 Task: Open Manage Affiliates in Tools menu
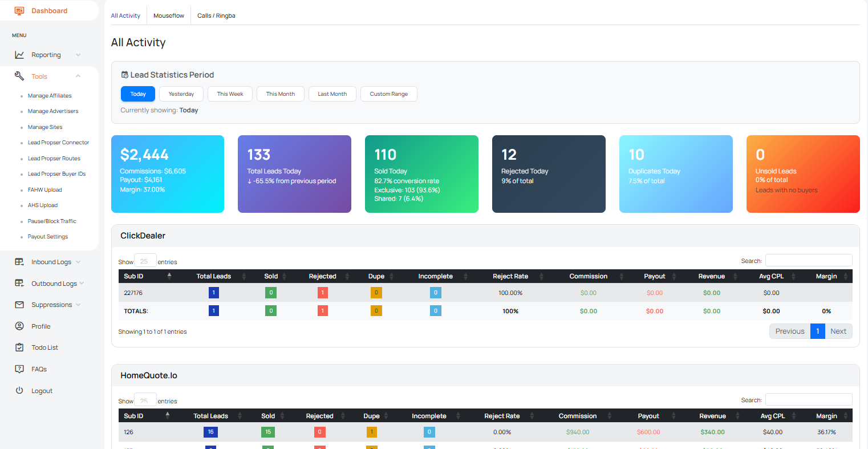(x=50, y=96)
